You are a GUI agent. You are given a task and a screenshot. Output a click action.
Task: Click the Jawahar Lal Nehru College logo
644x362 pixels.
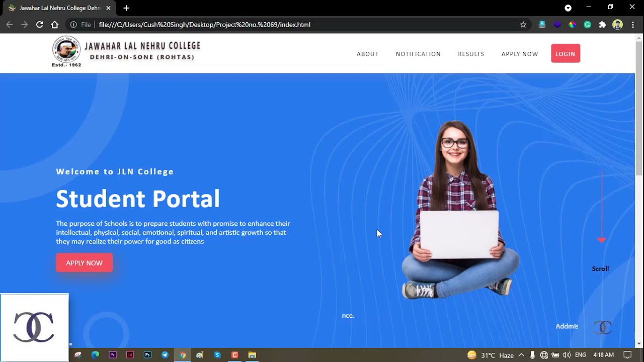126,51
